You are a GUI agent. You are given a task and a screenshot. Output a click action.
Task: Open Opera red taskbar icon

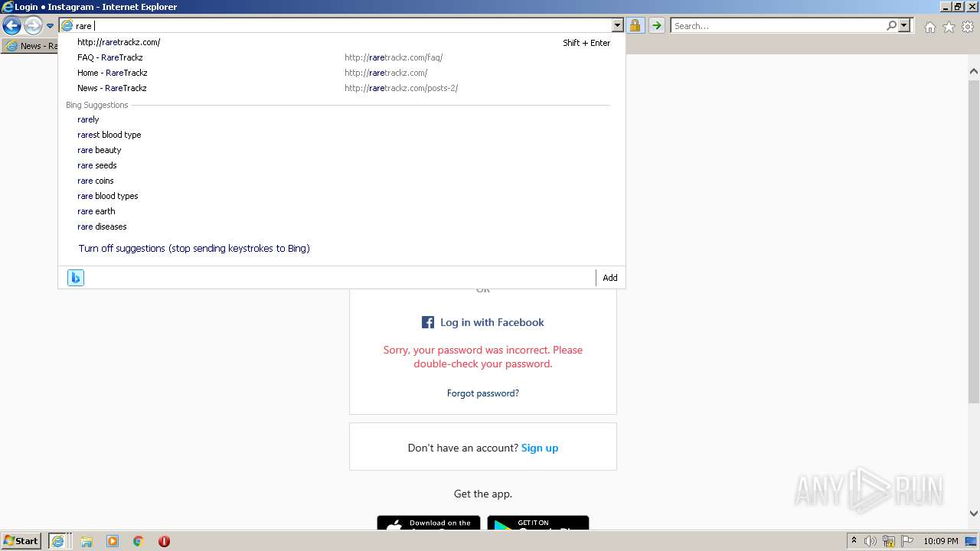[x=164, y=541]
